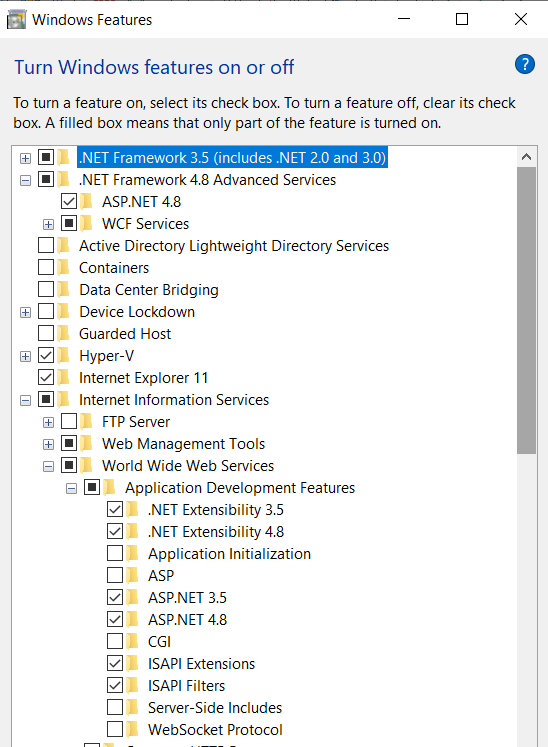
Task: Click the folder icon beside Hyper-V
Action: (63, 355)
